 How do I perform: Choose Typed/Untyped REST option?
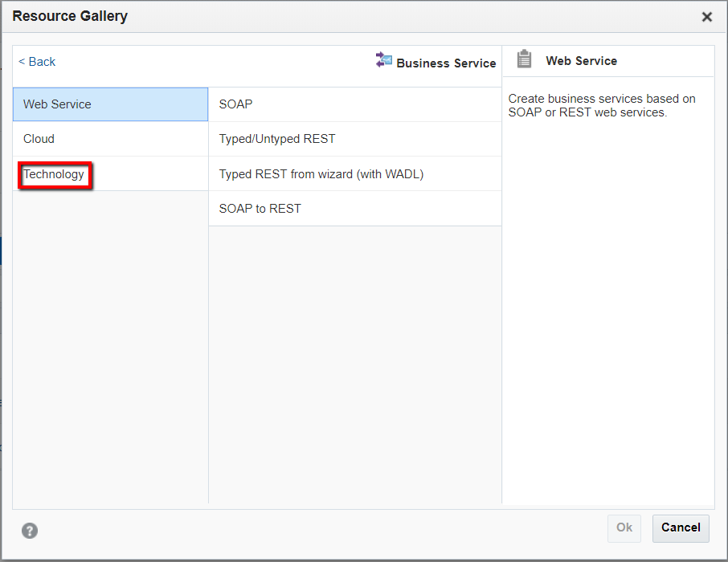coord(354,139)
